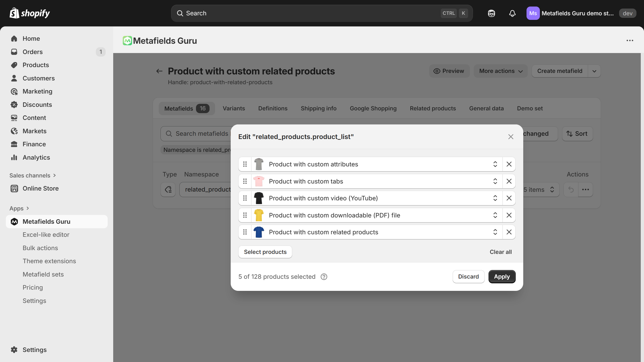Remove 'Product with custom tabs' from list
644x362 pixels.
click(509, 181)
